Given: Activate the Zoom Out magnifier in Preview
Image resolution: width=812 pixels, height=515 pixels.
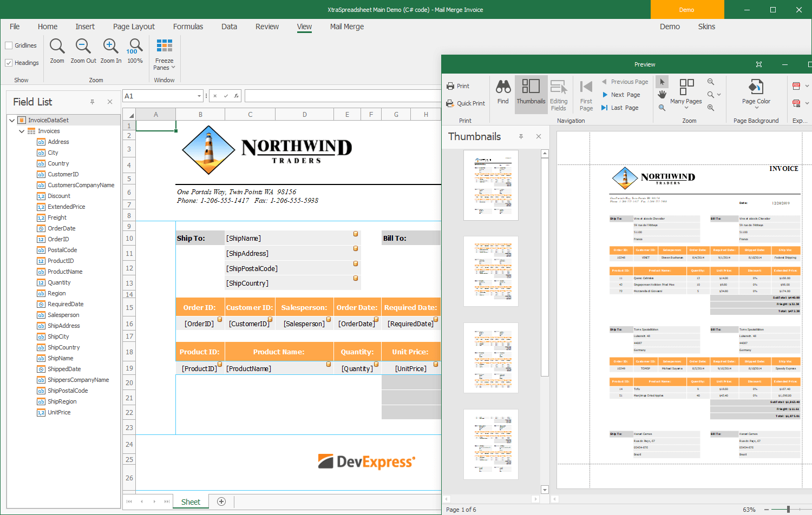Looking at the screenshot, I should [710, 82].
